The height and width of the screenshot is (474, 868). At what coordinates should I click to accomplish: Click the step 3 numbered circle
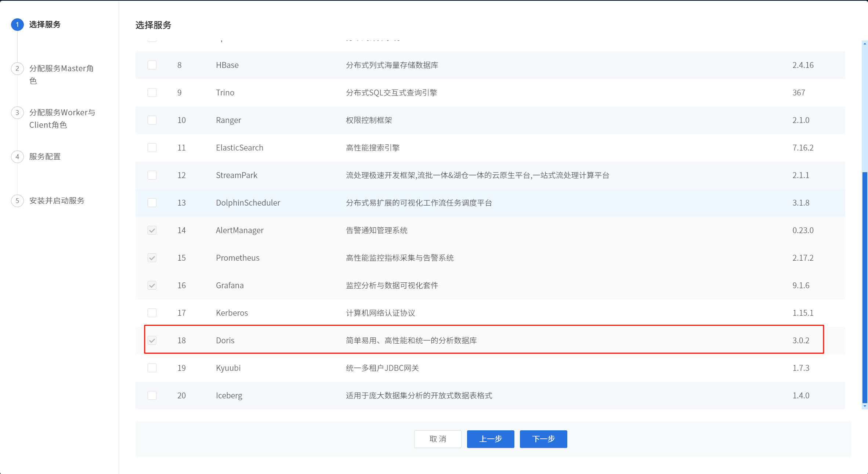pos(17,113)
